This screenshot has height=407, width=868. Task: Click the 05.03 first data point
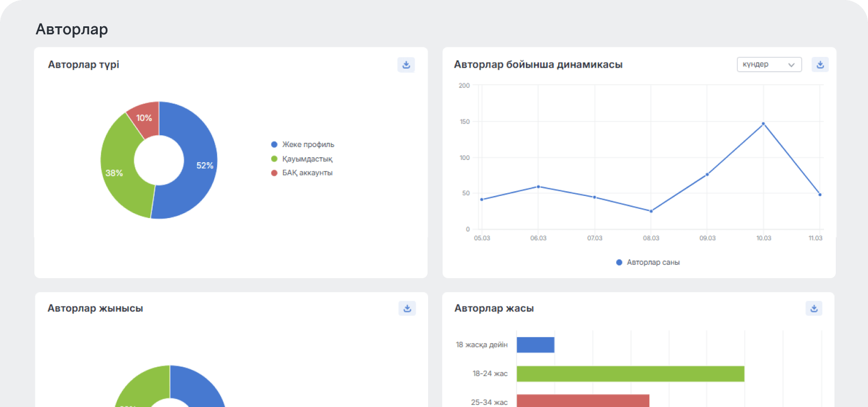tap(482, 200)
